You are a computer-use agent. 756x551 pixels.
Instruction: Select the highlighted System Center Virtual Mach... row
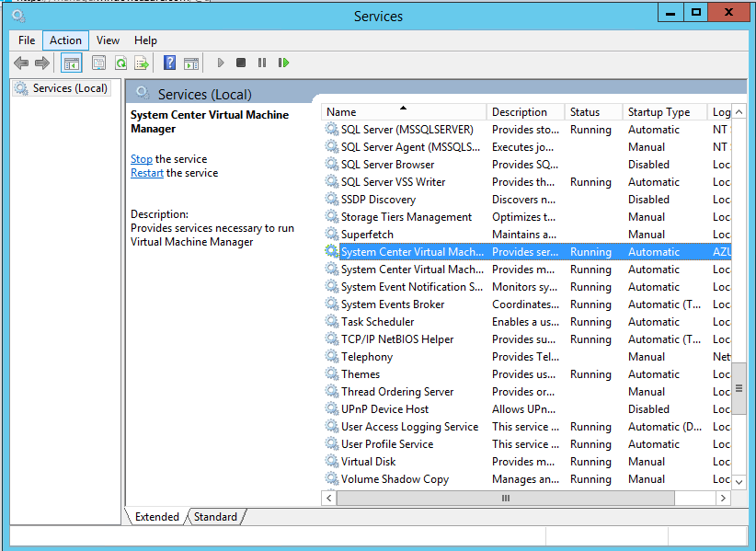(x=528, y=252)
